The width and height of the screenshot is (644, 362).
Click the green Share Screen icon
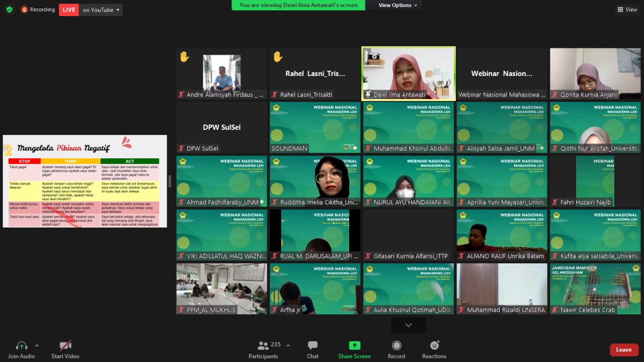click(354, 345)
